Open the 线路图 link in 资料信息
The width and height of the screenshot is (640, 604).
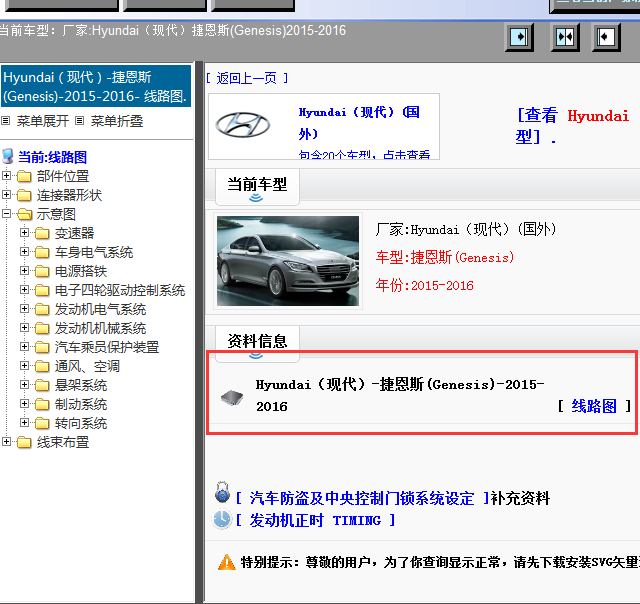click(x=594, y=406)
